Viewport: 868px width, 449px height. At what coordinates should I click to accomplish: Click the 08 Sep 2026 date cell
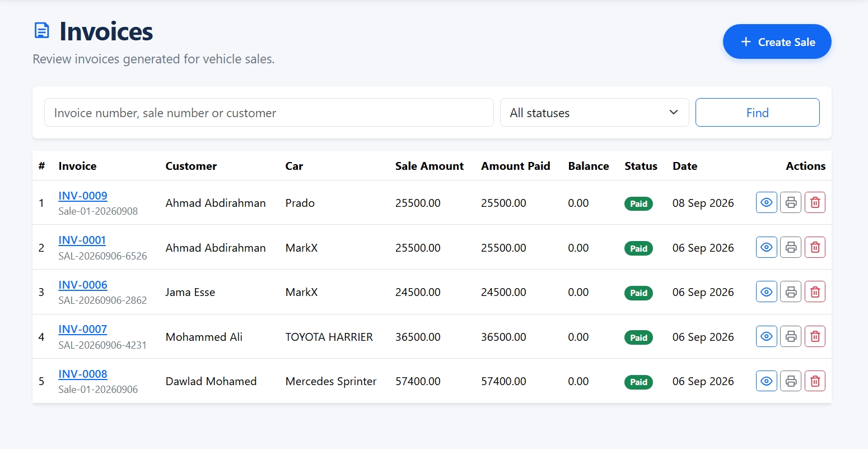click(703, 203)
